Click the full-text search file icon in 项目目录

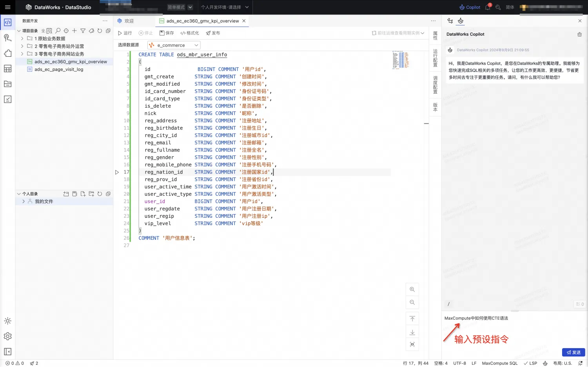click(49, 31)
